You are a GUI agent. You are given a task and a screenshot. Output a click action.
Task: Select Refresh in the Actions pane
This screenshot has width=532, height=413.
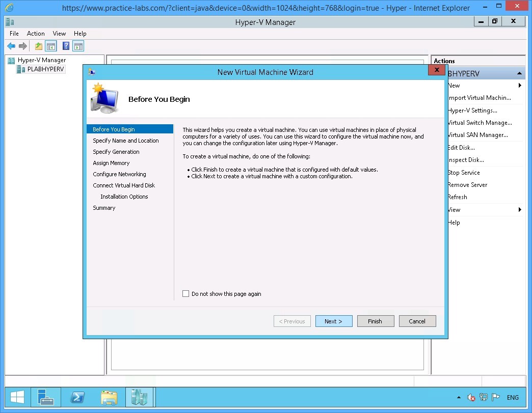(457, 197)
